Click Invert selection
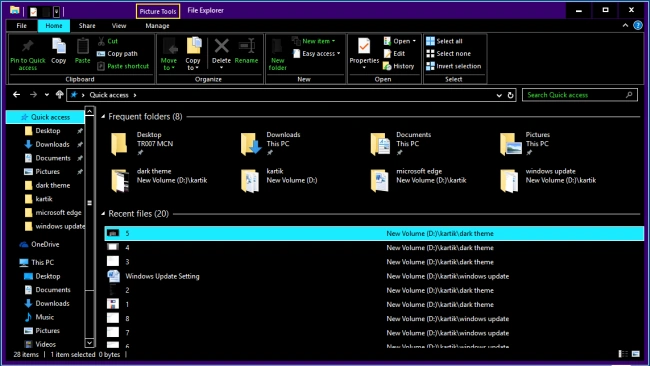 point(454,66)
